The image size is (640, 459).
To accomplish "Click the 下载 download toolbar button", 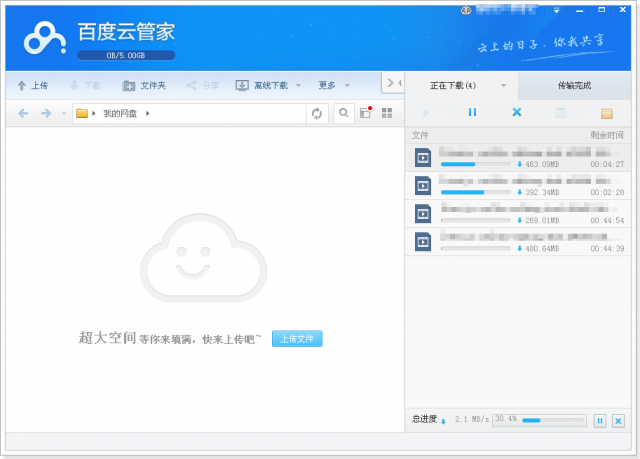I will coord(85,85).
